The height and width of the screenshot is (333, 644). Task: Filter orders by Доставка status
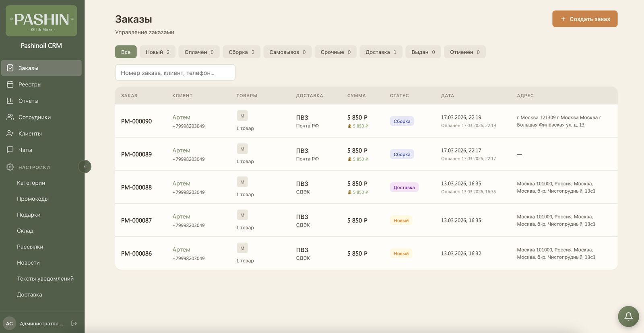pyautogui.click(x=381, y=52)
